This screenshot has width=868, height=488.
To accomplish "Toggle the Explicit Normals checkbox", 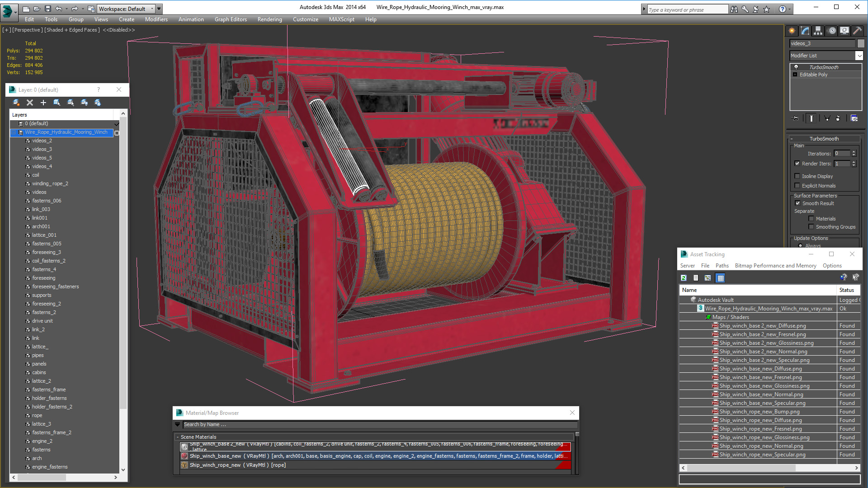I will point(797,186).
